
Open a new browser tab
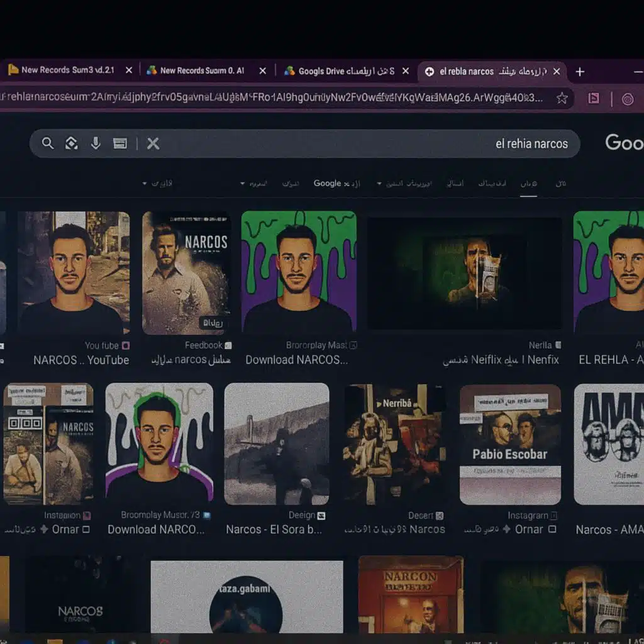(580, 72)
